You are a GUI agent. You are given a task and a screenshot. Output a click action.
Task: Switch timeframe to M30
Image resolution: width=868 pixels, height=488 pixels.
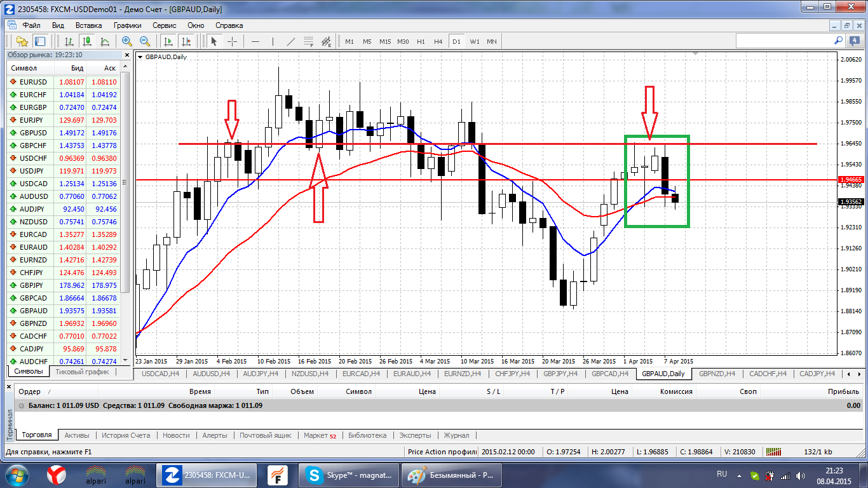[403, 41]
